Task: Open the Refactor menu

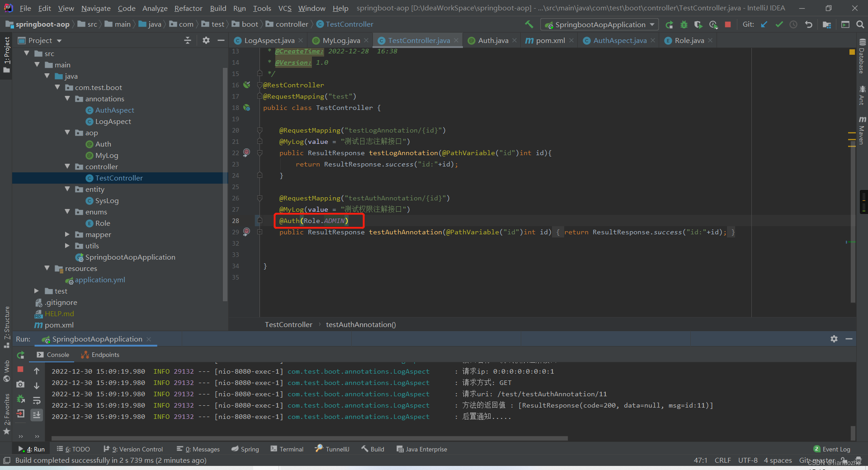Action: point(188,8)
